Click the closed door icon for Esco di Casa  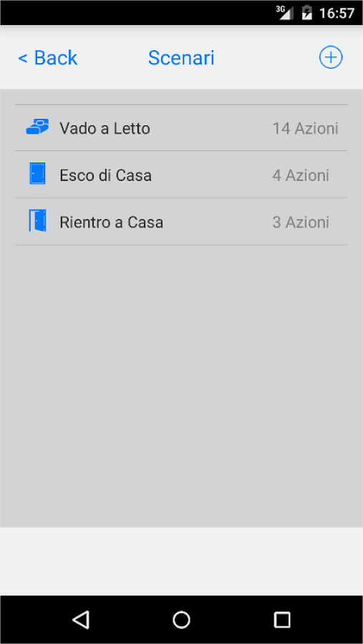(x=37, y=173)
